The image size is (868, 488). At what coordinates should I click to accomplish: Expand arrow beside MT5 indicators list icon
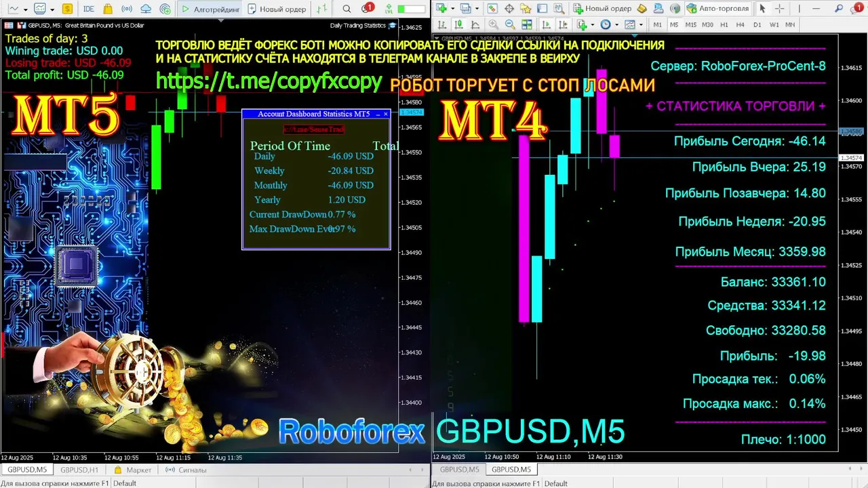[52, 9]
